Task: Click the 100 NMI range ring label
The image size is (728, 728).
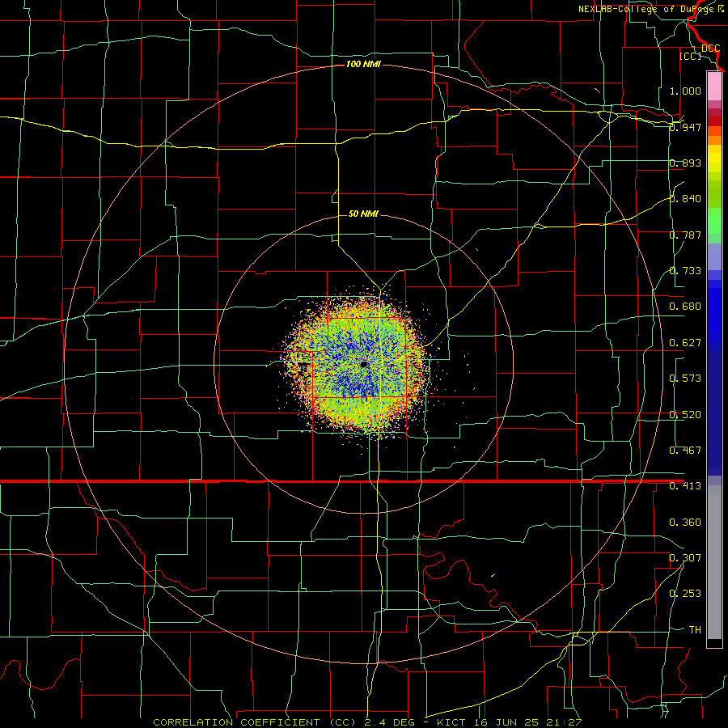Action: click(x=363, y=64)
